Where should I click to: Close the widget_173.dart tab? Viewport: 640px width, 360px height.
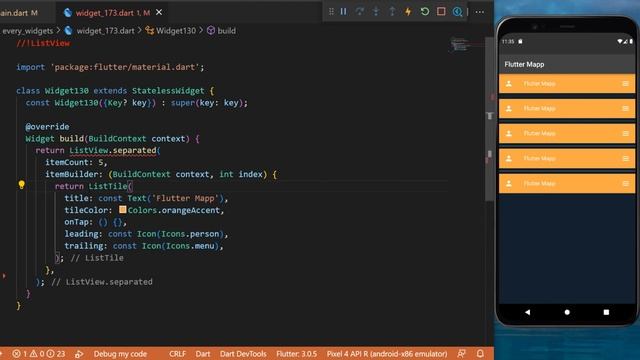point(159,13)
